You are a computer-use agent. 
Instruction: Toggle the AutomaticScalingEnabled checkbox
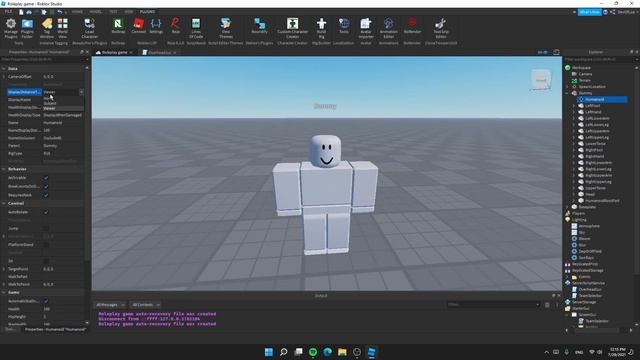[x=46, y=301]
